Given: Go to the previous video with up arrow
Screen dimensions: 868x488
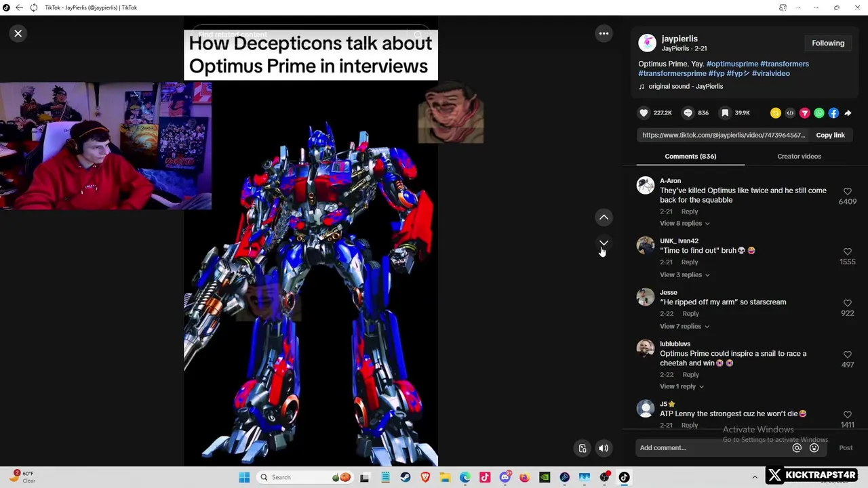Looking at the screenshot, I should pyautogui.click(x=604, y=218).
